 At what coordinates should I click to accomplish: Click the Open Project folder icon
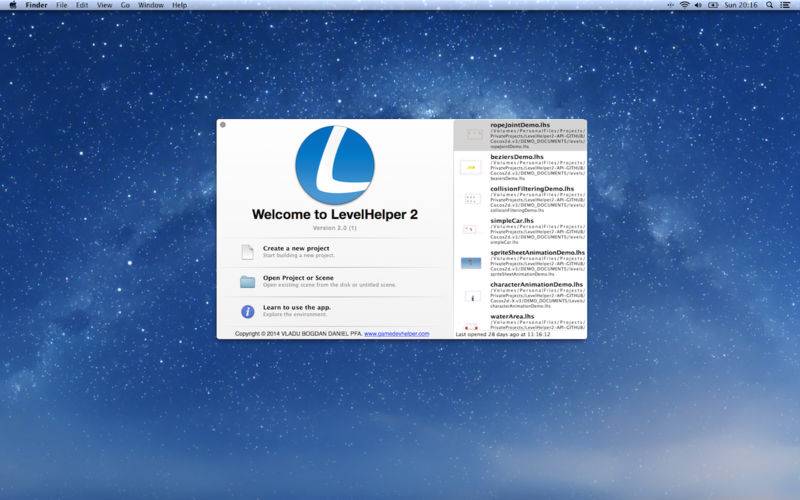pyautogui.click(x=247, y=282)
